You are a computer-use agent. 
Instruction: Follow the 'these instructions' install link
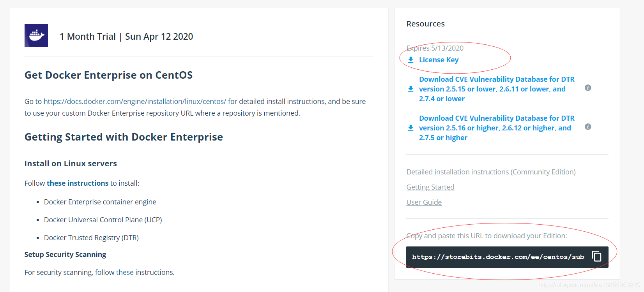point(78,183)
